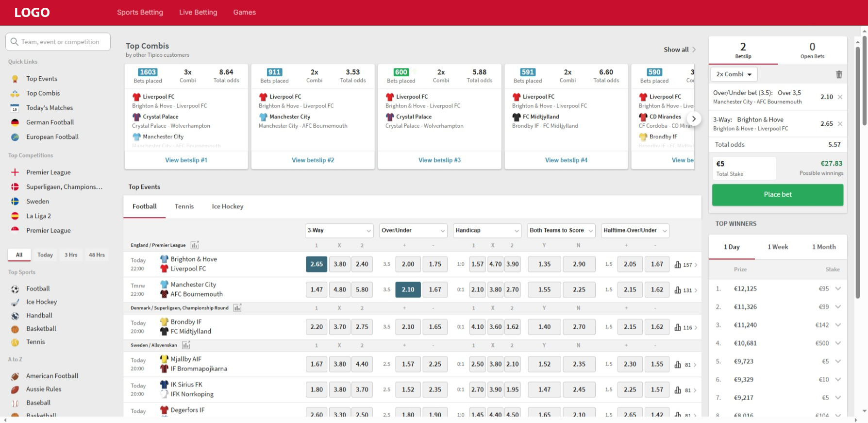The height and width of the screenshot is (423, 868).
Task: Toggle Brondby IF win odds 2.20
Action: 317,327
